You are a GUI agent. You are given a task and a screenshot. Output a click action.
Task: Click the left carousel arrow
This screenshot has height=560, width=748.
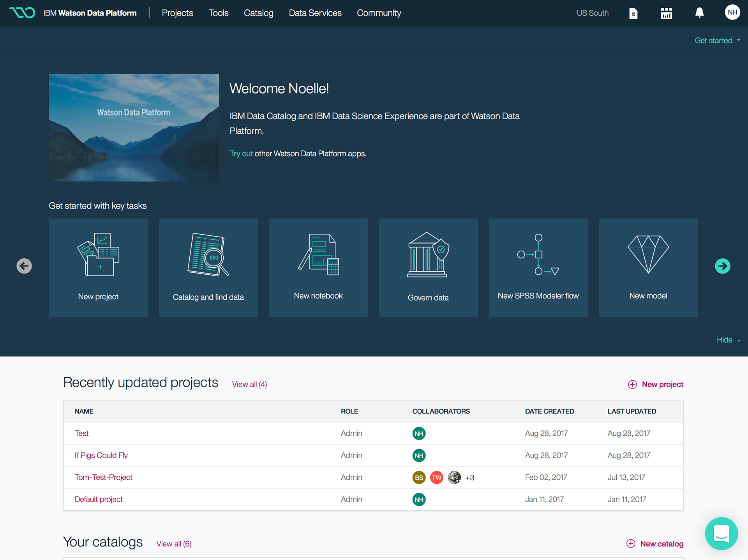point(24,266)
